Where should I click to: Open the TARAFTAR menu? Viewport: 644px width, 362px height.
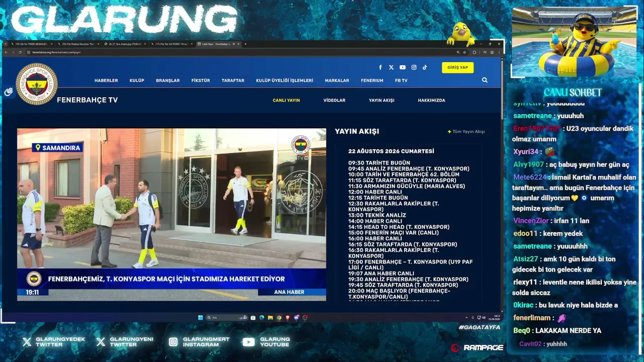tap(233, 80)
